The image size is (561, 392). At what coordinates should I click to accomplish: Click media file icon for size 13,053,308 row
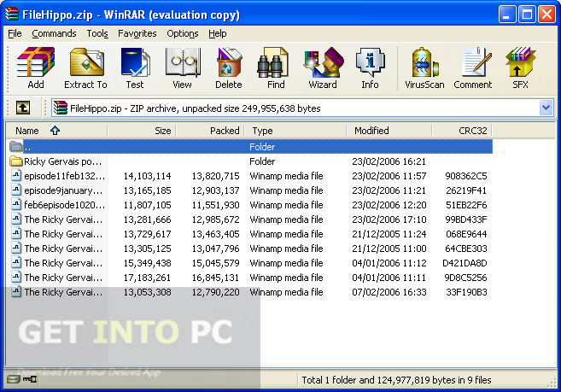(16, 291)
